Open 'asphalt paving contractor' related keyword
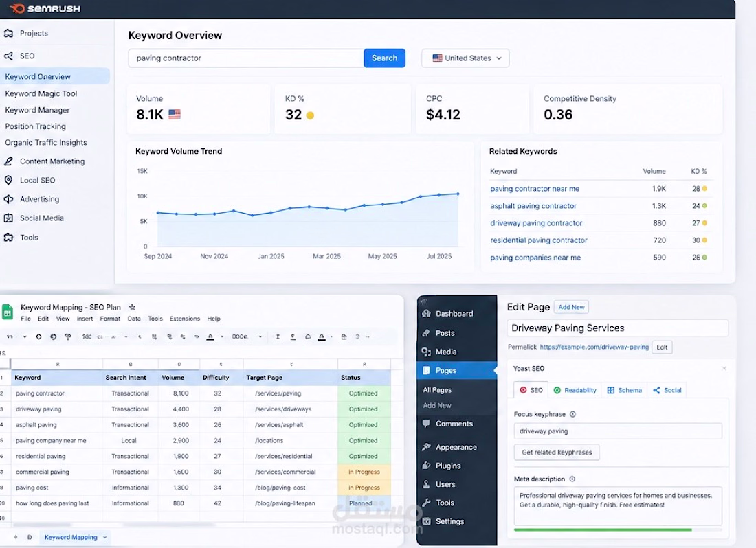This screenshot has height=548, width=756. point(533,205)
